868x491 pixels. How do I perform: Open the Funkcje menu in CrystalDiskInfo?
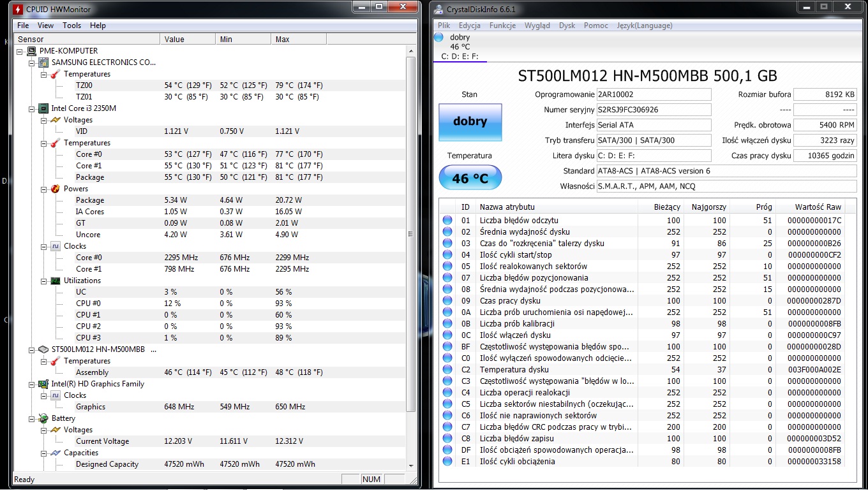pos(502,26)
